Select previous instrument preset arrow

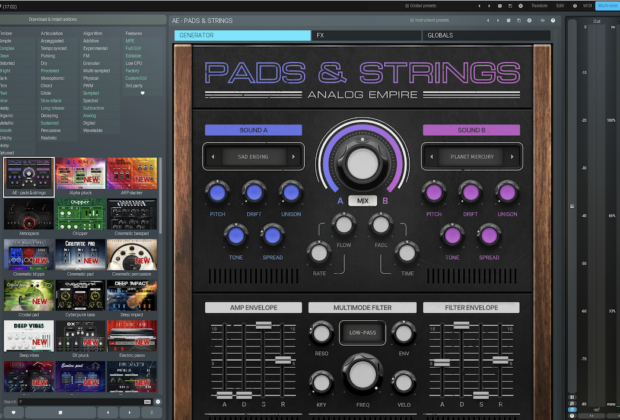[488, 20]
